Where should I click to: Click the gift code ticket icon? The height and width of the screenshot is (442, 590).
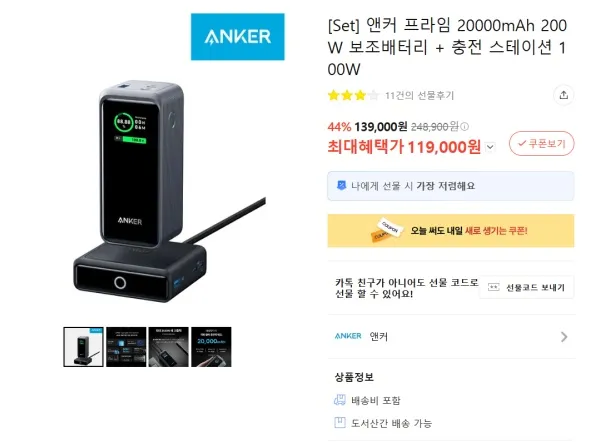[493, 287]
